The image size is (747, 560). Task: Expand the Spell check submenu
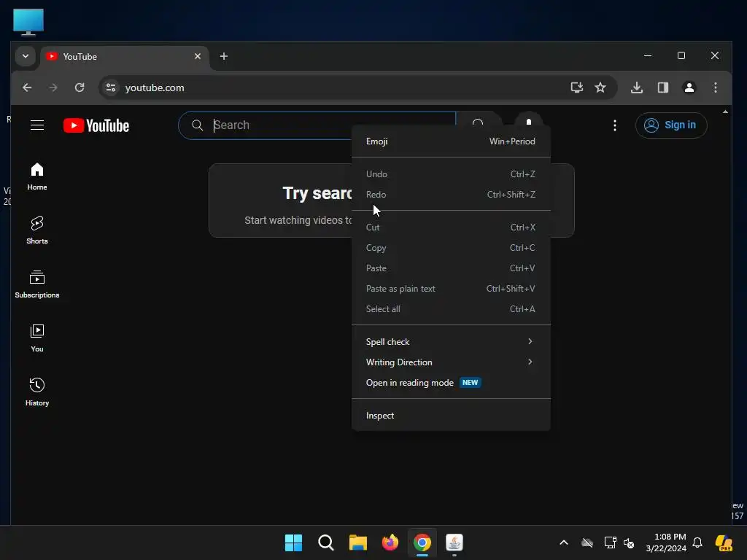click(x=451, y=342)
